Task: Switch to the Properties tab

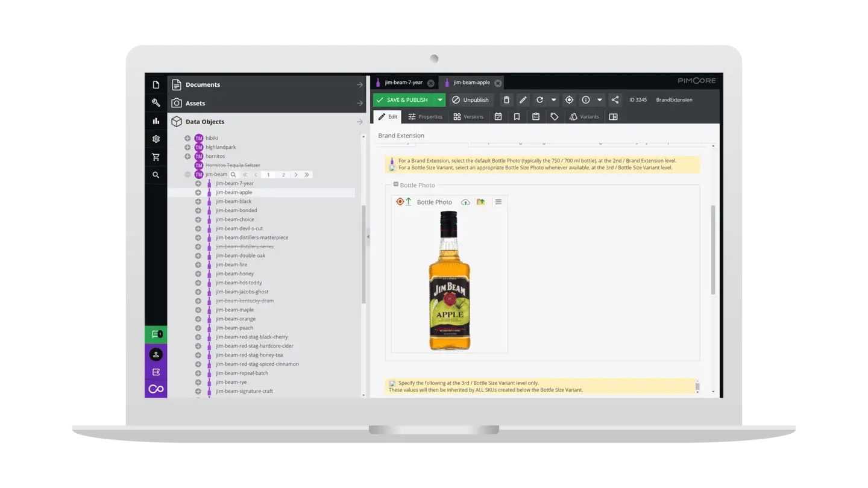Action: [425, 116]
